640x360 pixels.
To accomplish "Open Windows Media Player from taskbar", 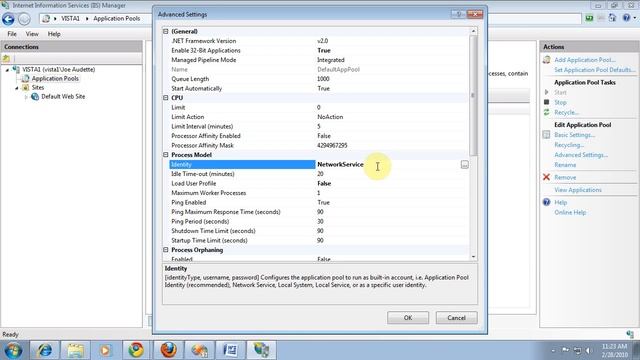I will 105,350.
